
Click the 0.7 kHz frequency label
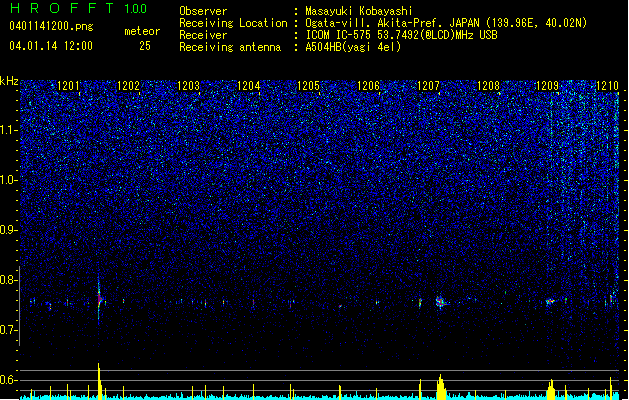[x=8, y=330]
